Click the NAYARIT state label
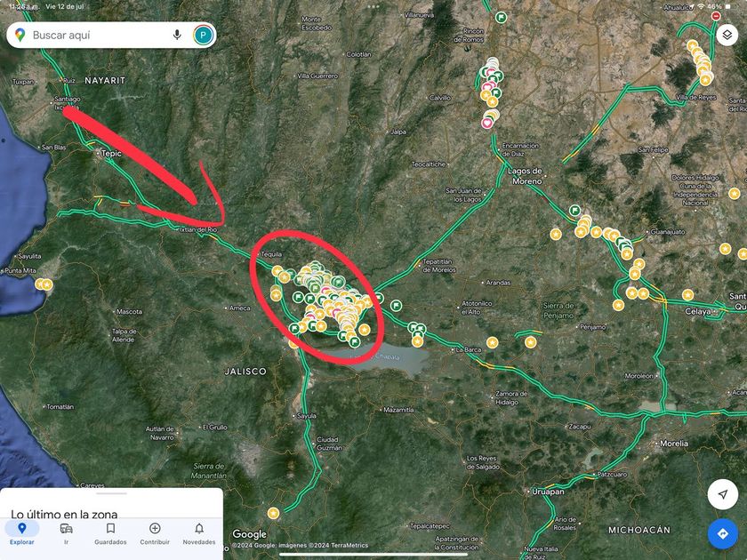Image resolution: width=747 pixels, height=560 pixels. 105,81
